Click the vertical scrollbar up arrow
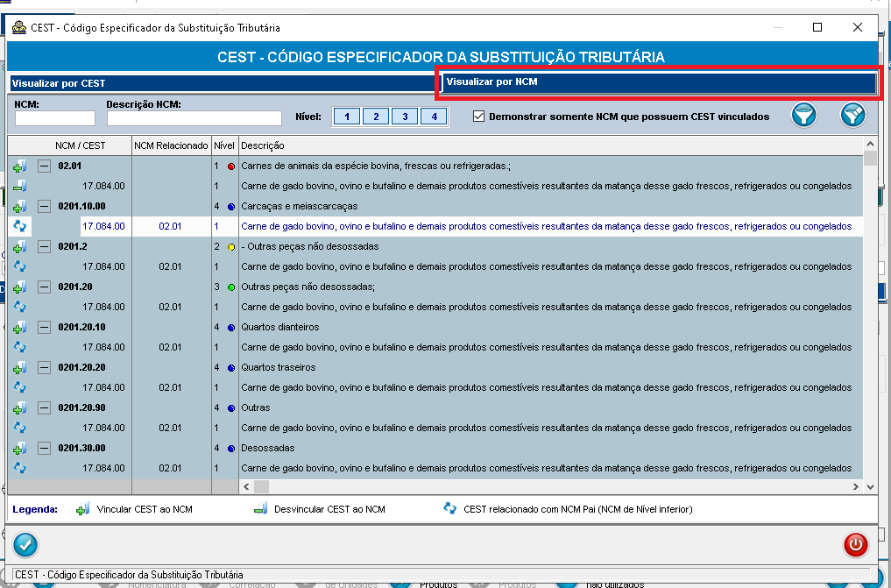Screen dimensions: 891x588 coord(870,145)
